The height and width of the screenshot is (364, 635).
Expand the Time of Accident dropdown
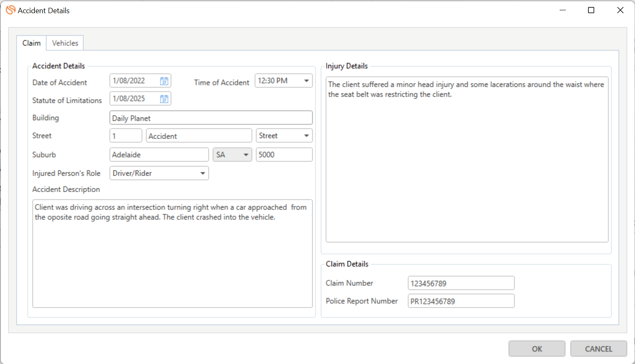click(306, 81)
